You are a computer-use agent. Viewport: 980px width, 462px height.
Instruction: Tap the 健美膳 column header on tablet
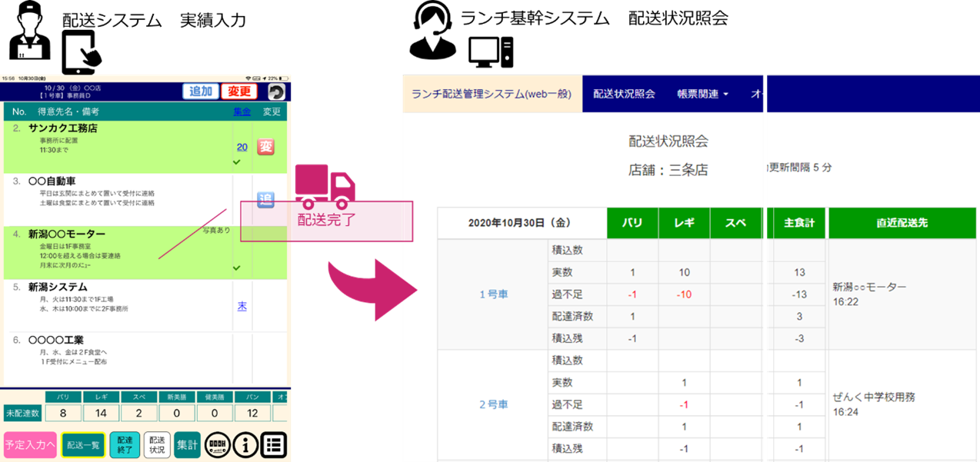(x=215, y=397)
